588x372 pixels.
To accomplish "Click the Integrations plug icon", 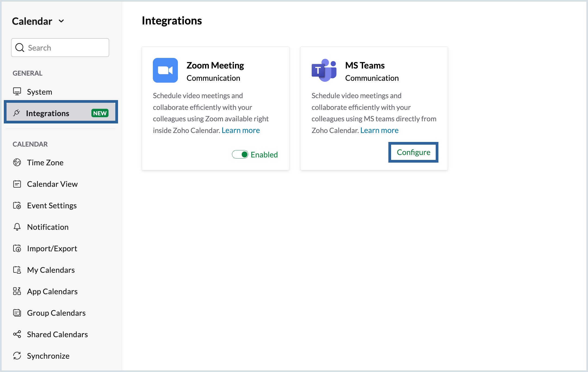I will (17, 113).
